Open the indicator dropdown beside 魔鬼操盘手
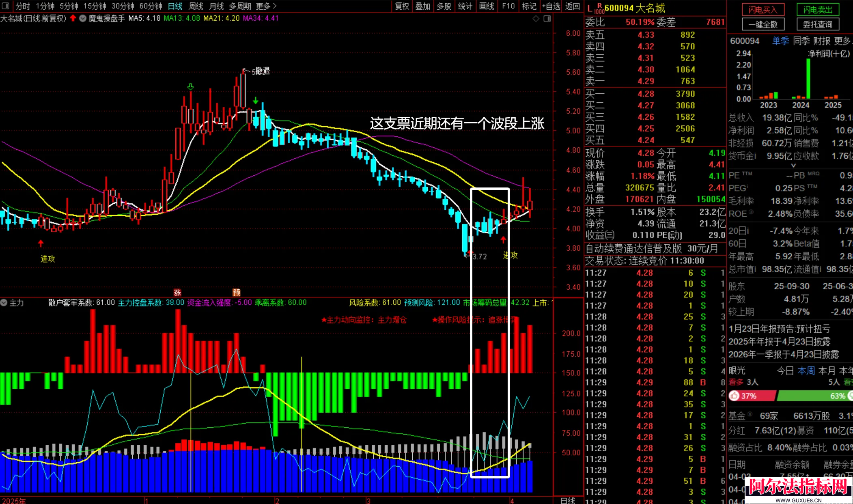This screenshot has height=504, width=853. (83, 18)
